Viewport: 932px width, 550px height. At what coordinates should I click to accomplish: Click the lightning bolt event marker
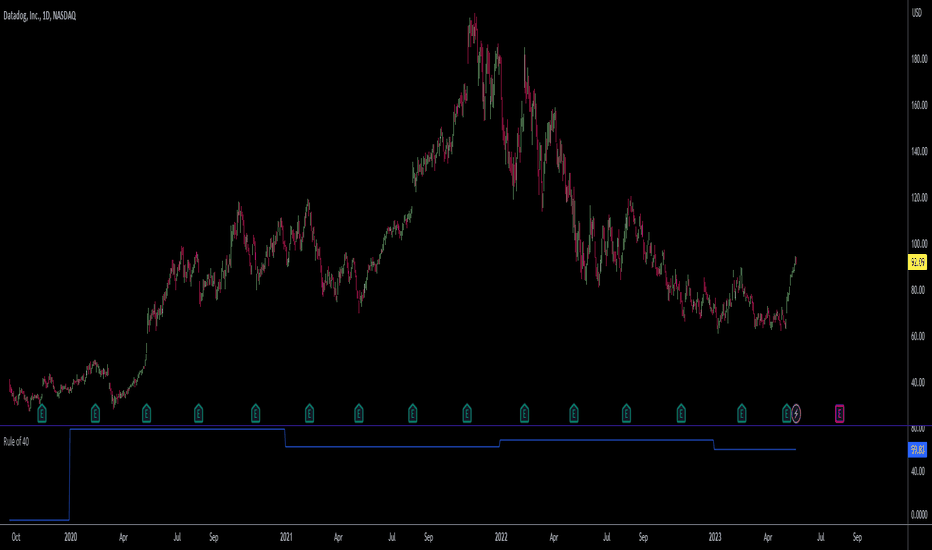coord(796,413)
